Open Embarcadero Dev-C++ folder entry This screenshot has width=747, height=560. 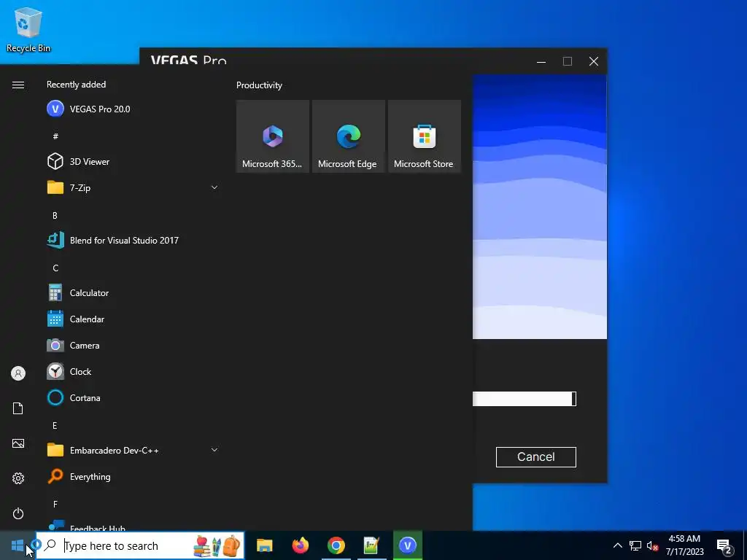point(133,450)
